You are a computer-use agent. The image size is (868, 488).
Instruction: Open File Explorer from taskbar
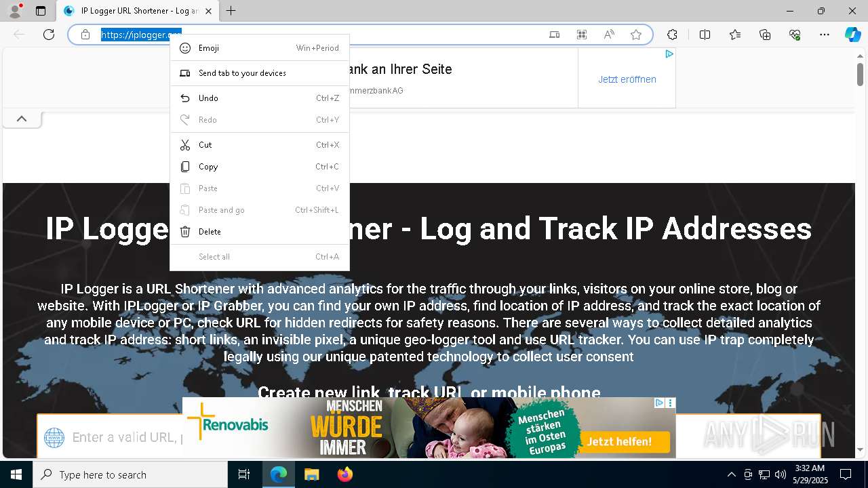(311, 474)
